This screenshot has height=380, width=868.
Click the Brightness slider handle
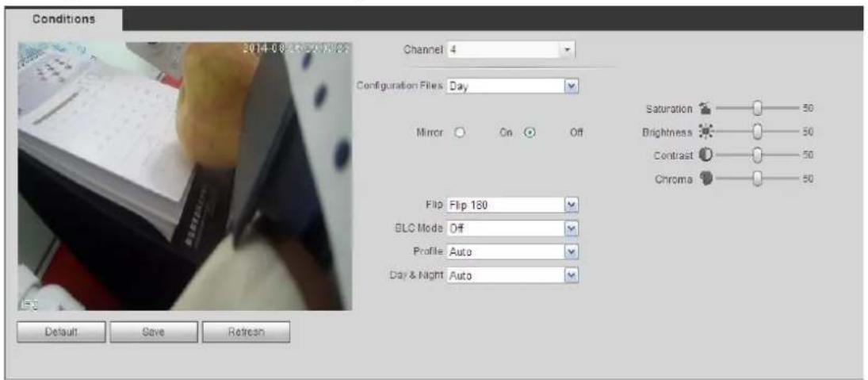click(x=759, y=133)
